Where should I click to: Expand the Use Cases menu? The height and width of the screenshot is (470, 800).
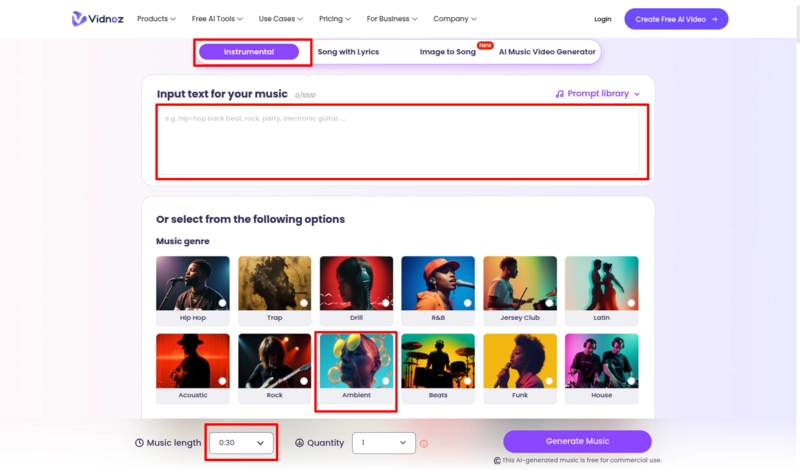pos(281,19)
